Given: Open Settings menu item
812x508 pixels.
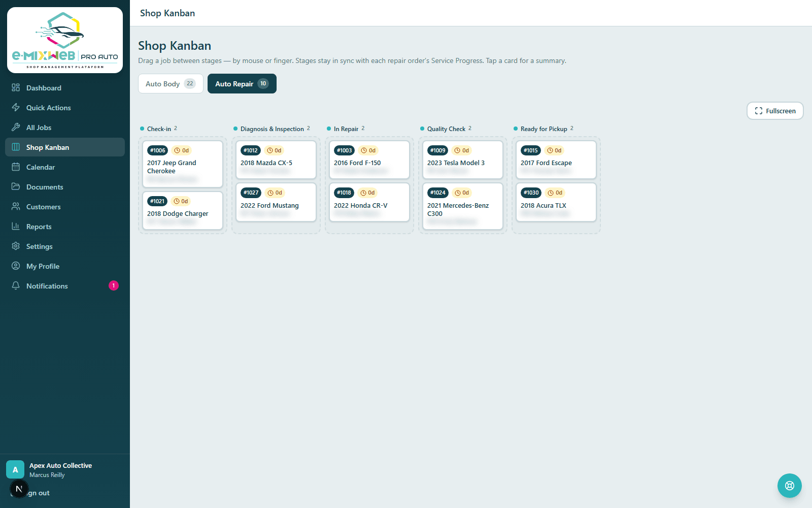Looking at the screenshot, I should 65,246.
